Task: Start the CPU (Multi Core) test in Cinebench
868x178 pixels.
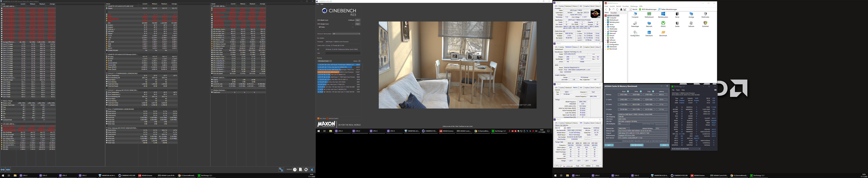Action: coord(358,20)
